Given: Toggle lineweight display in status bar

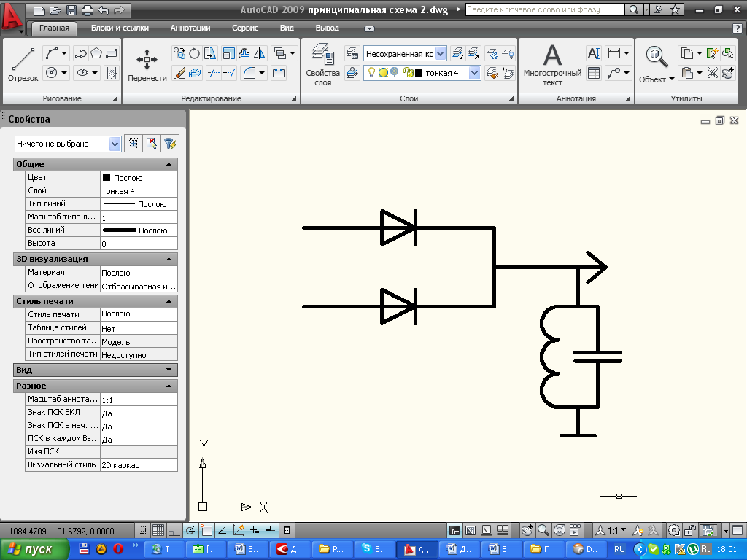Looking at the screenshot, I should coord(271,530).
